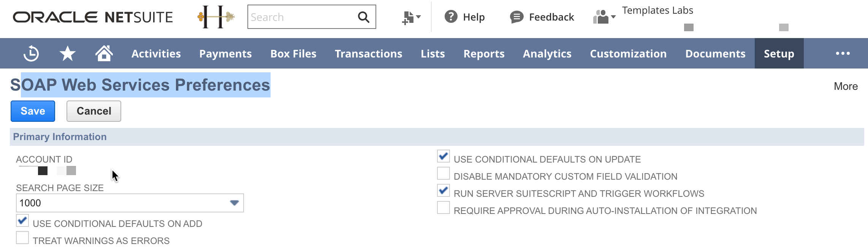
Task: Click the Feedback speech bubble icon
Action: click(516, 17)
